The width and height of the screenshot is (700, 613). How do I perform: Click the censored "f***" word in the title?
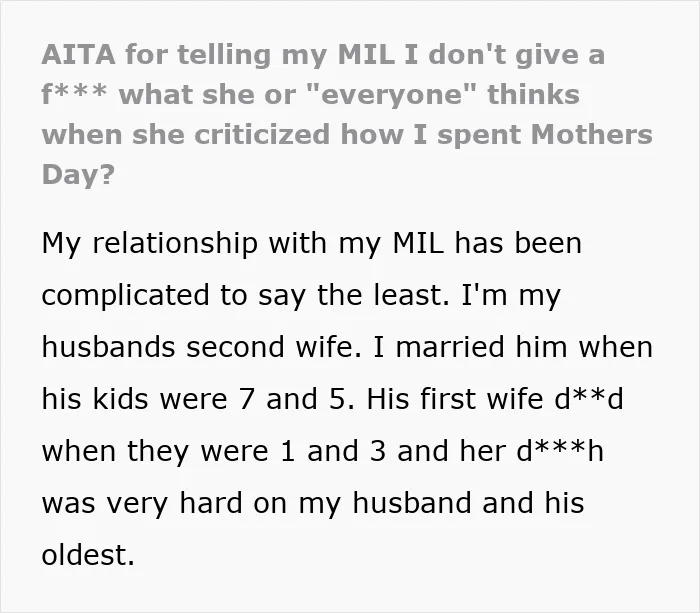(74, 94)
